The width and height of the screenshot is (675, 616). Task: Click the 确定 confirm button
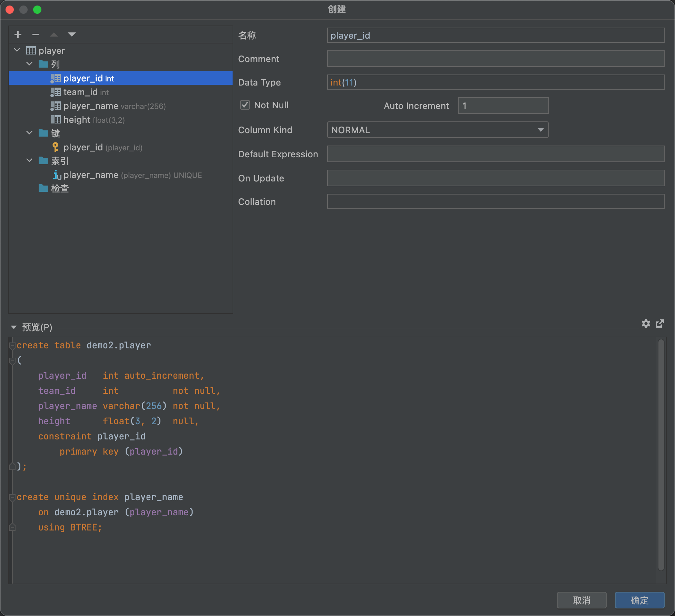[639, 600]
